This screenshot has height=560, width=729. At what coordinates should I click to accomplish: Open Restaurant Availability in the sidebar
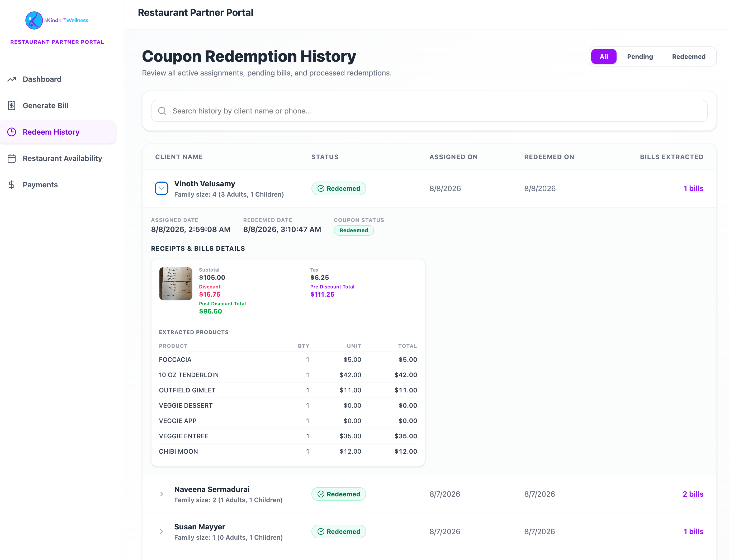click(x=58, y=158)
